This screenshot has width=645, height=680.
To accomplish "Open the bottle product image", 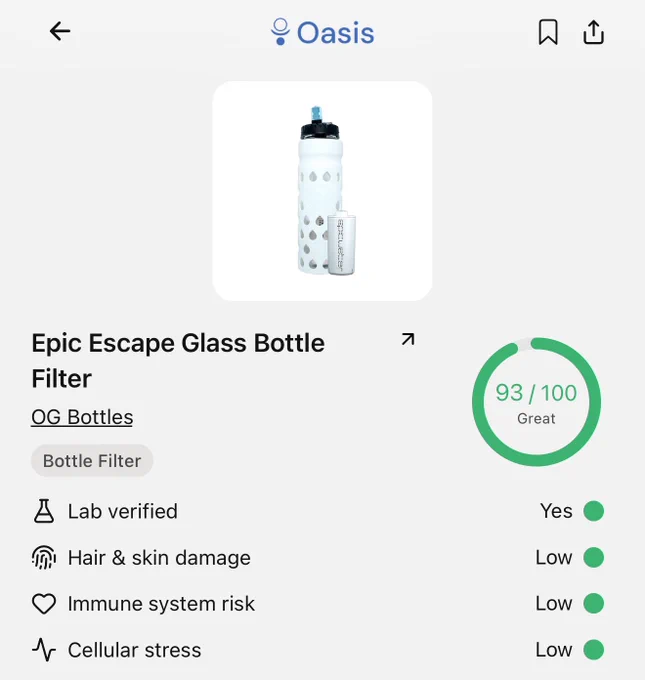I will click(x=322, y=191).
